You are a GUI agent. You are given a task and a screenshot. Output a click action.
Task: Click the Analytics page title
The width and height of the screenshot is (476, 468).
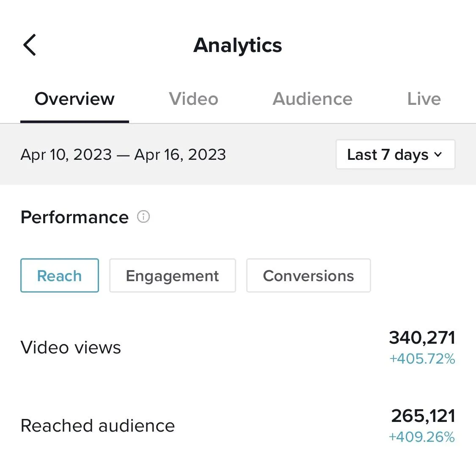[238, 45]
